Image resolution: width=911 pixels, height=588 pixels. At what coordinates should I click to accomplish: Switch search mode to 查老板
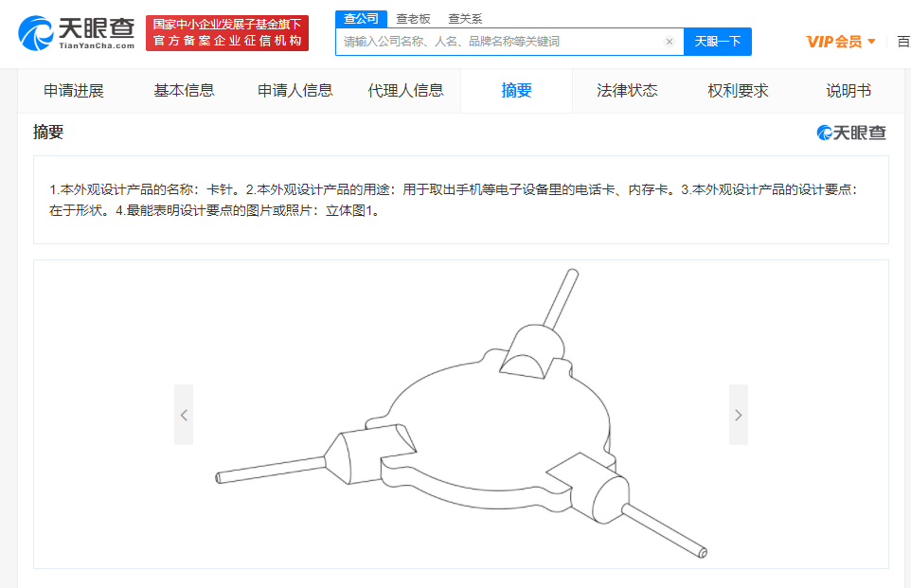(x=413, y=19)
